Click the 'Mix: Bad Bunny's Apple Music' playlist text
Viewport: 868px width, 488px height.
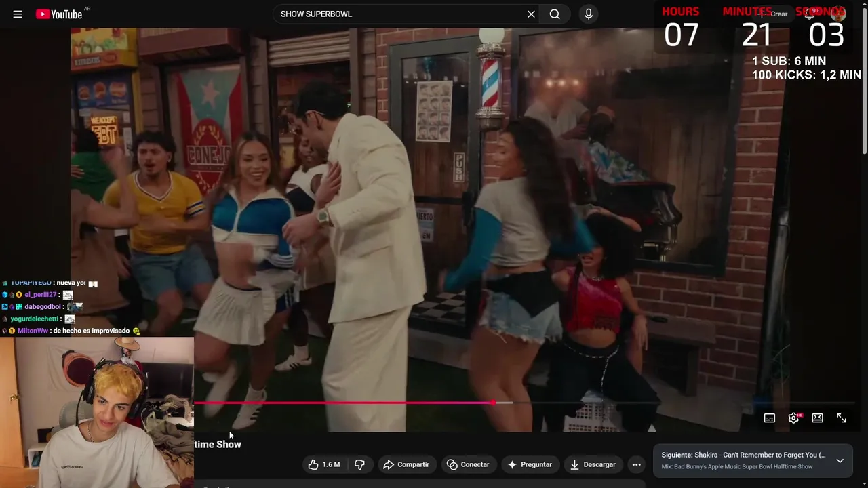point(737,467)
